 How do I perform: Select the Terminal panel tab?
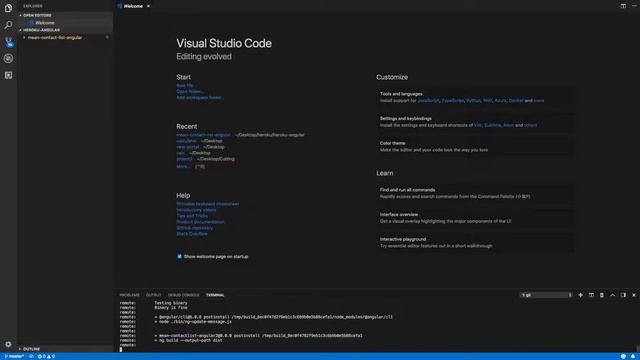pos(215,295)
